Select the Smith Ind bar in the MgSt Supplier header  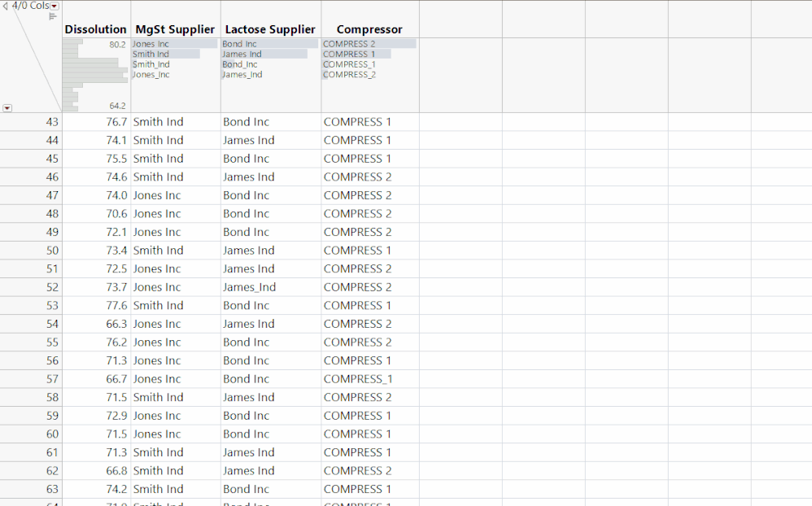[166, 54]
